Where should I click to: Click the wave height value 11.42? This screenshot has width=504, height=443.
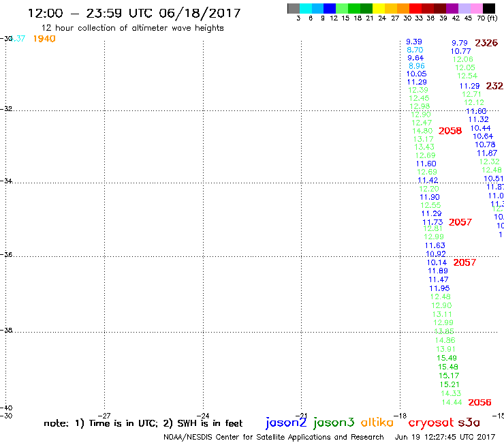[x=428, y=180]
